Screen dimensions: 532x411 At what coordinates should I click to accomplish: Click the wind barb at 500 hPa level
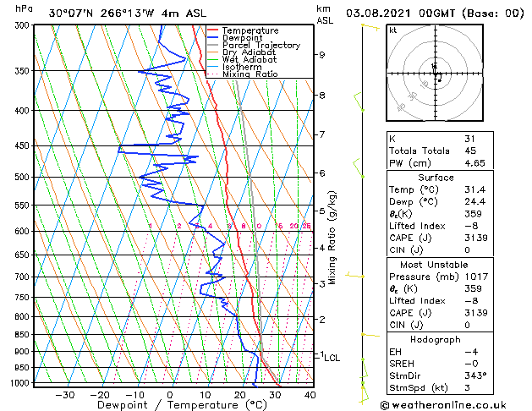pyautogui.click(x=359, y=167)
